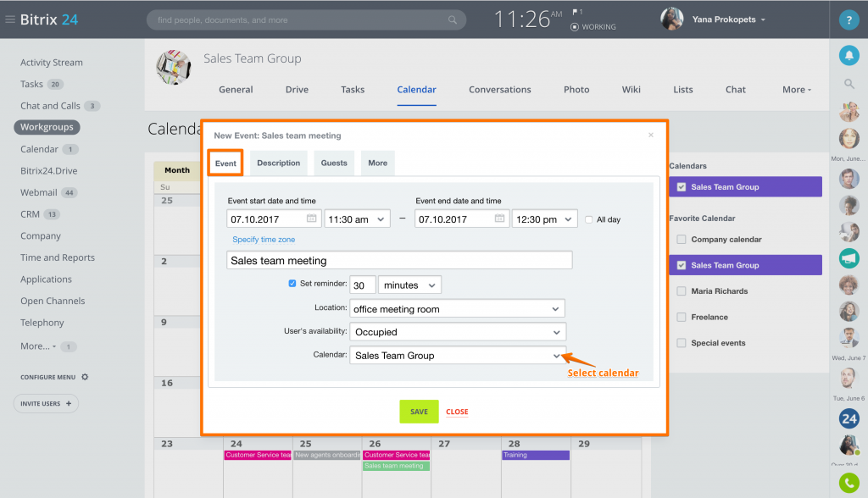Click the reminder number field showing 30
This screenshot has width=868, height=498.
[x=363, y=285]
